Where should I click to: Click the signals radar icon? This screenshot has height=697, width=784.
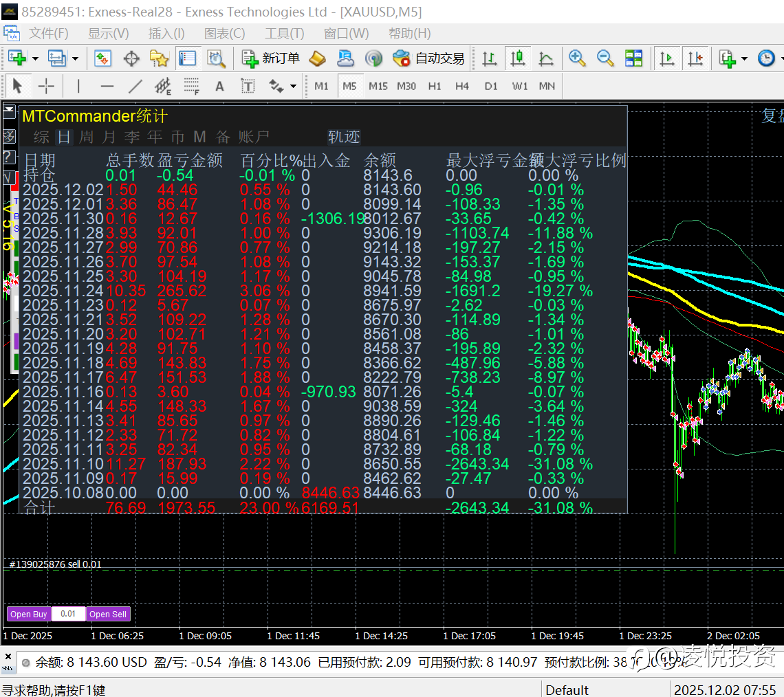(373, 58)
